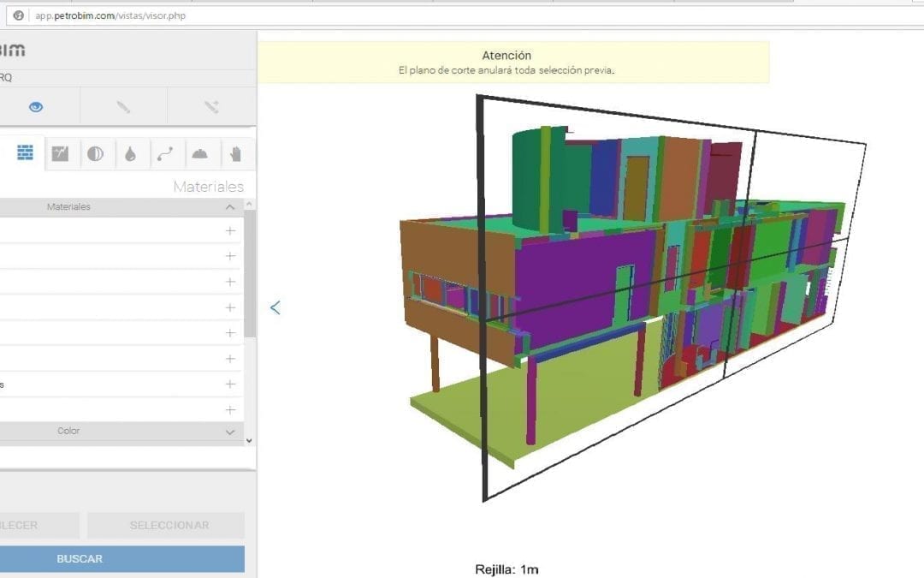Viewport: 924px width, 578px height.
Task: Open the image adjustment filter icon
Action: click(x=61, y=153)
